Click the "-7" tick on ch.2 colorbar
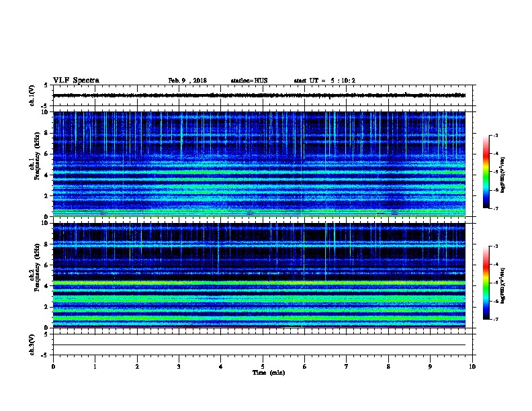This screenshot has height=411, width=532. pyautogui.click(x=495, y=320)
